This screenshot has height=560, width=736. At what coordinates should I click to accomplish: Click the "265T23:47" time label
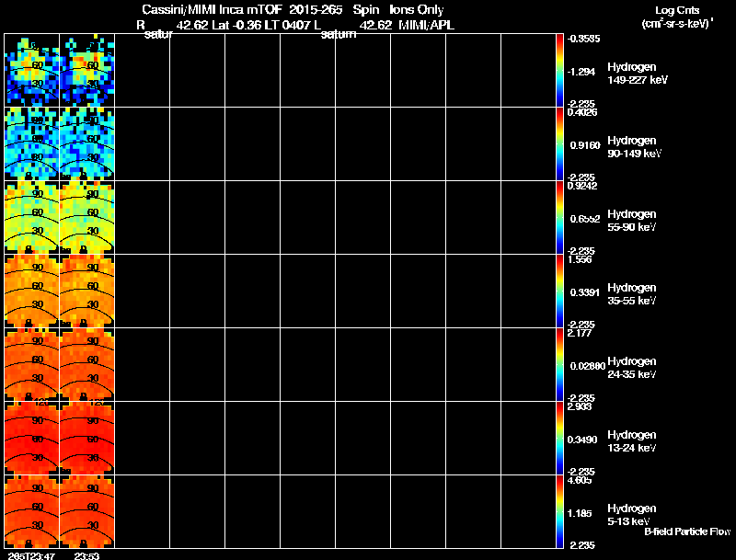[31, 556]
